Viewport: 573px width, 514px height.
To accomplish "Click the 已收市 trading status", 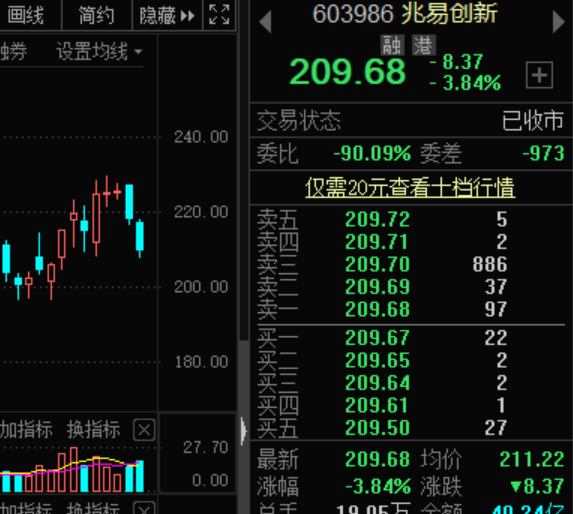I will point(533,121).
